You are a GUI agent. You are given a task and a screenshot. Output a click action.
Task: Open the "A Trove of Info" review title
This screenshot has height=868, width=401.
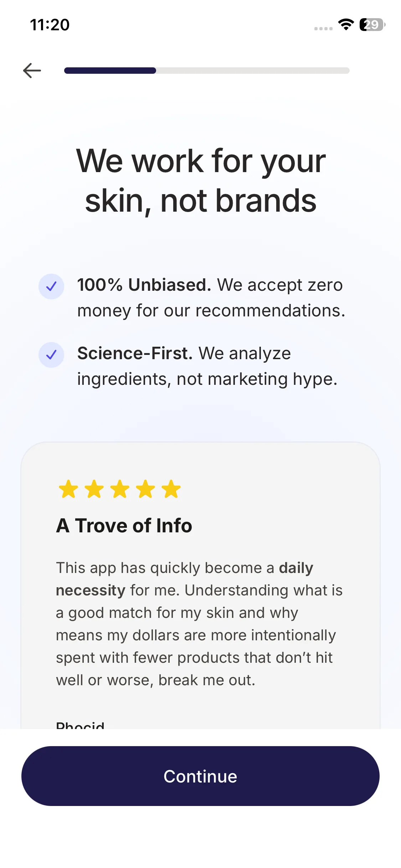tap(124, 526)
